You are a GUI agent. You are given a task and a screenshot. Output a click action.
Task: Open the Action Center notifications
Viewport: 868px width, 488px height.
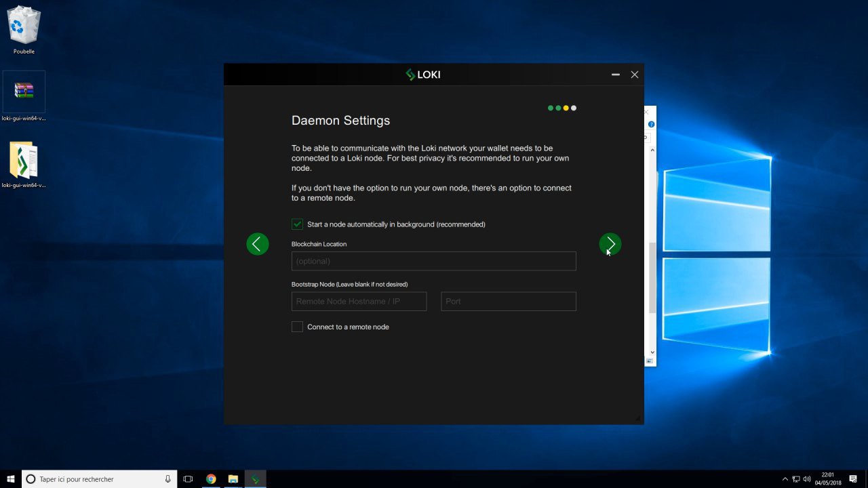(853, 479)
